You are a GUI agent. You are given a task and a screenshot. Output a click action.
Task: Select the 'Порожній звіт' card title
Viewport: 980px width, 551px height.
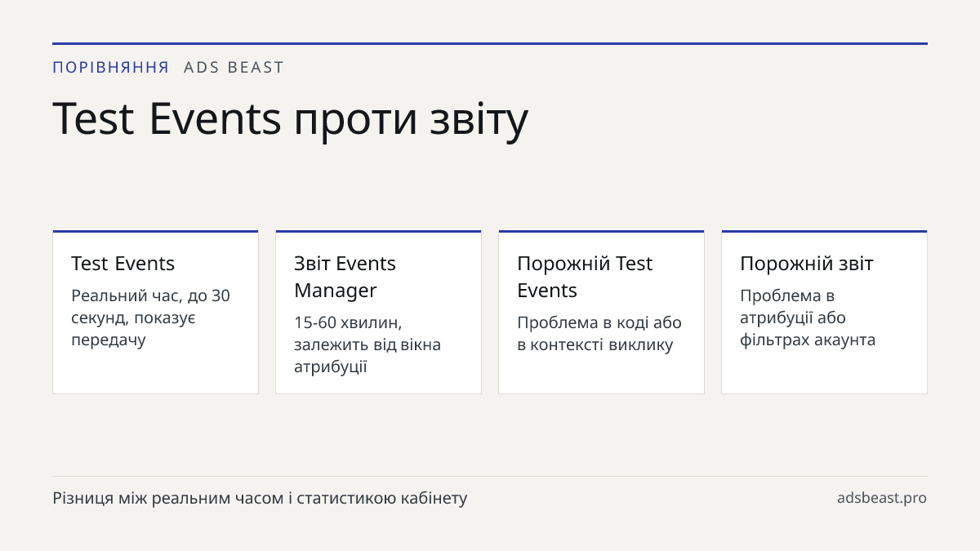tap(807, 264)
